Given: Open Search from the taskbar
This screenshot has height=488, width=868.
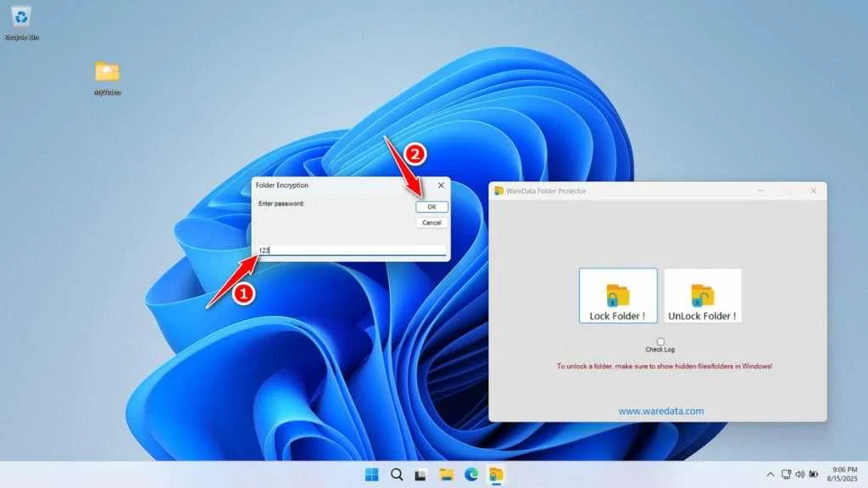Looking at the screenshot, I should pyautogui.click(x=395, y=474).
